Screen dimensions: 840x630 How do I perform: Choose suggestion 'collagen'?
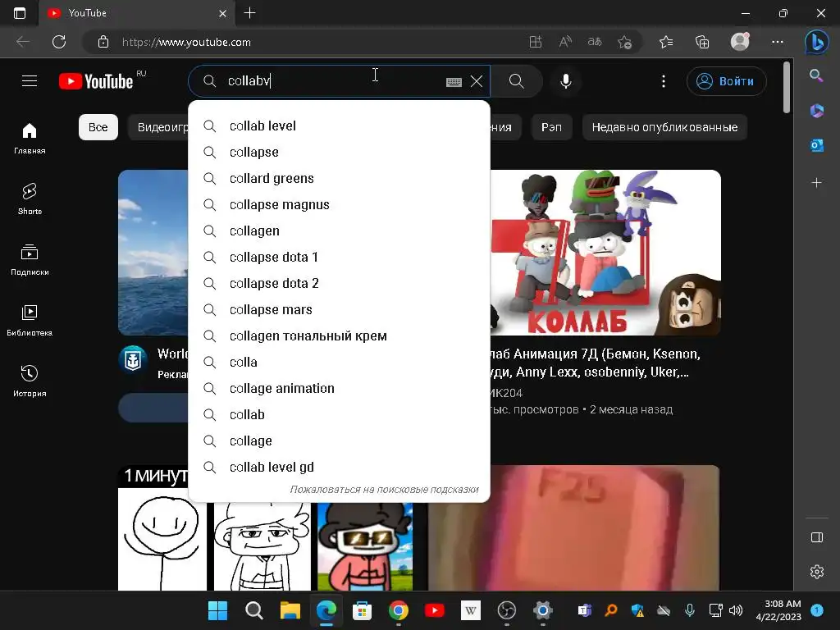coord(339,231)
